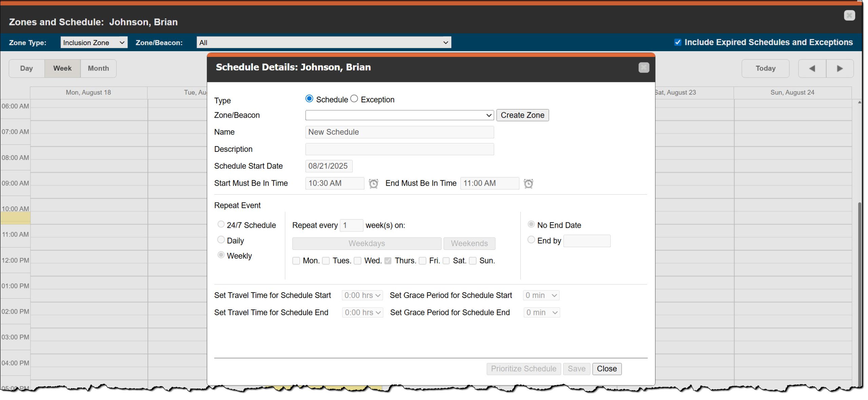Viewport: 868px width, 400px height.
Task: Open the Zone Type dropdown
Action: point(94,42)
